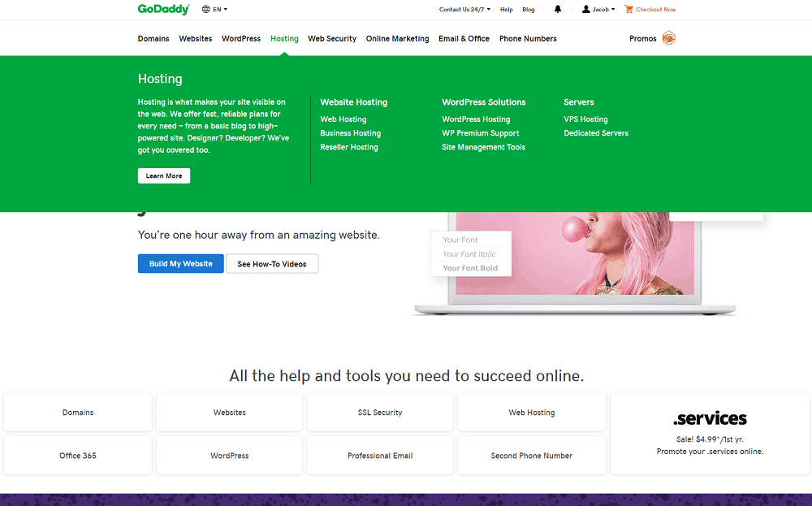
Task: Click the globe language icon
Action: [206, 9]
